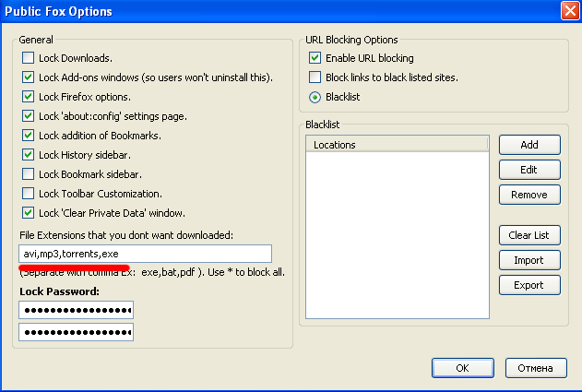
Task: Check Lock Toolbar Customization option
Action: point(29,194)
